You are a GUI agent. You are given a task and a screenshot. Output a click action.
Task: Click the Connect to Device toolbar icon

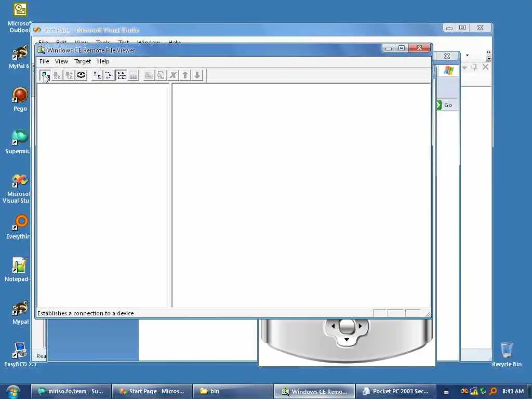point(45,75)
